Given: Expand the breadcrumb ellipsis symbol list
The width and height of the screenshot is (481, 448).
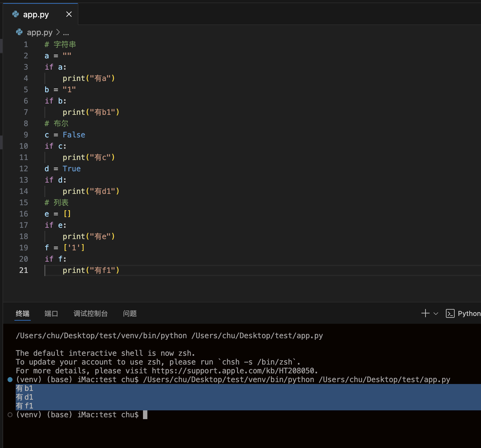Looking at the screenshot, I should [66, 33].
